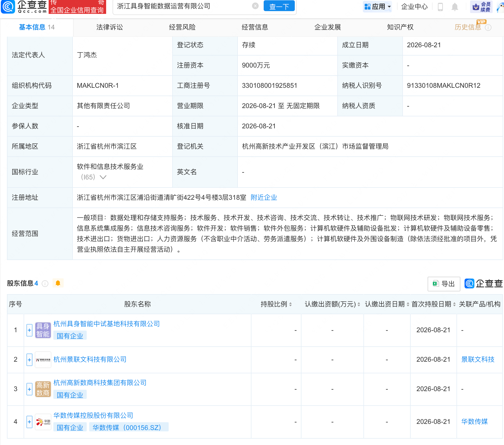The height and width of the screenshot is (445, 504).
Task: Open 杭州景联文科技有限公司 link
Action: (x=90, y=359)
